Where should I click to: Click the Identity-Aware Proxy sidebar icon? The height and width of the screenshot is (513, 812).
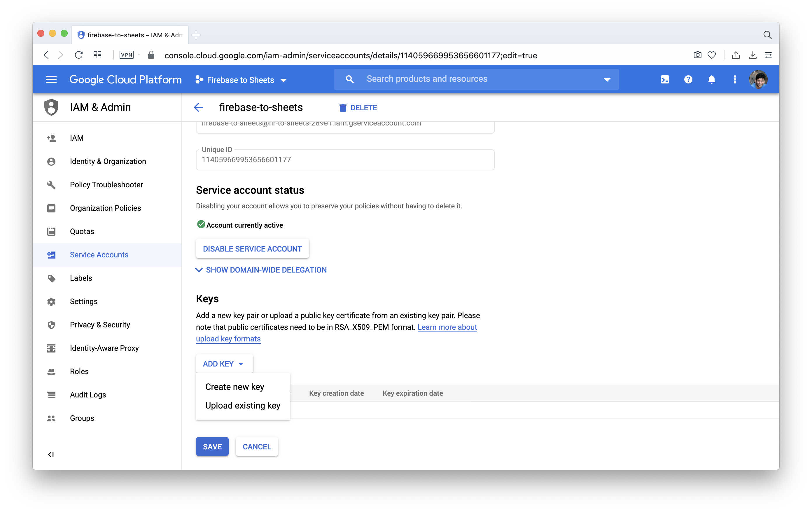click(51, 348)
